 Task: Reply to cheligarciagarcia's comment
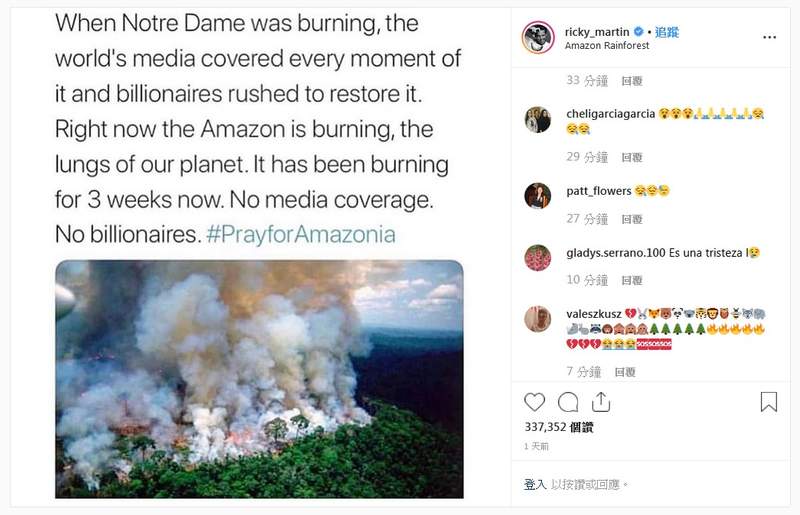point(632,157)
